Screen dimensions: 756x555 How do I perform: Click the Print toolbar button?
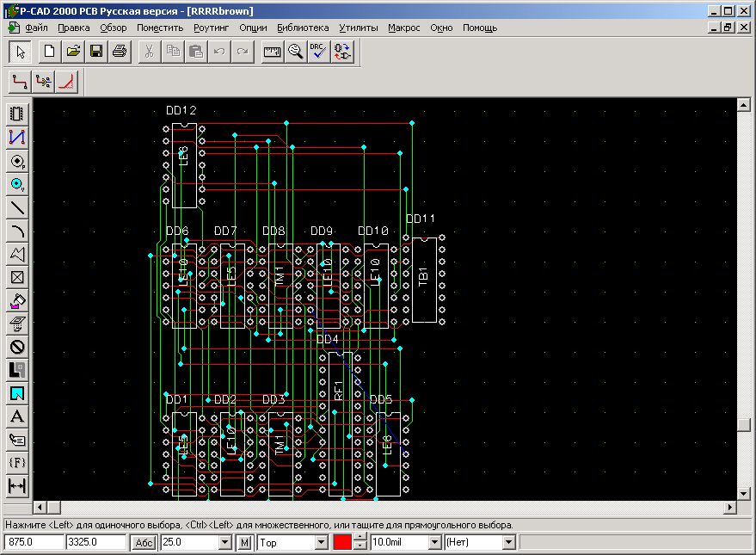pos(120,52)
